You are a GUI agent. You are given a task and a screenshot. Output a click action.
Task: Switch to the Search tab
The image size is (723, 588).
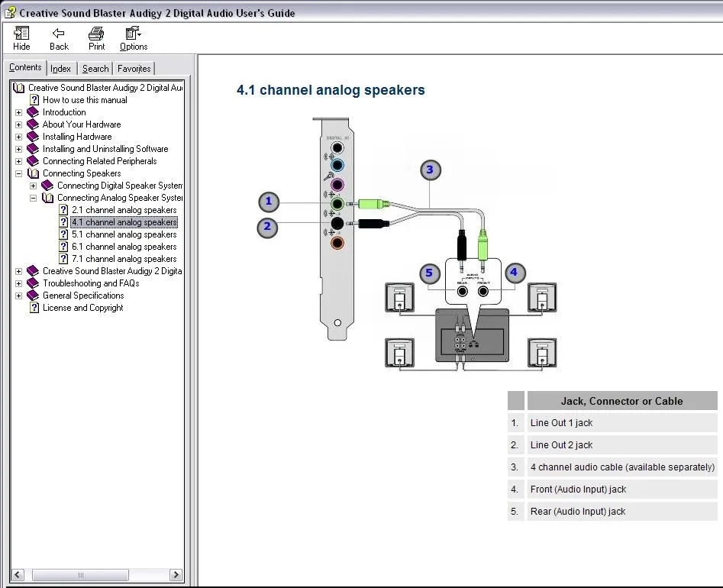click(95, 68)
